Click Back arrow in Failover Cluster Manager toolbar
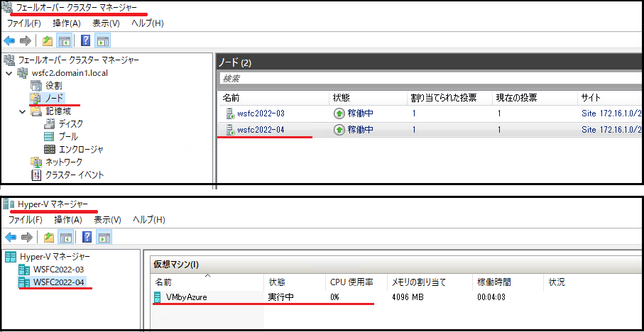 pos(9,40)
